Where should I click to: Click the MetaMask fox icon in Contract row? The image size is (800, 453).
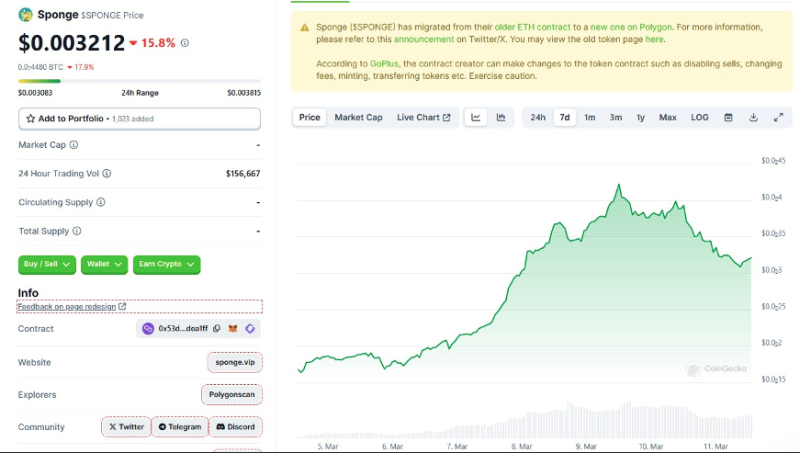tap(234, 328)
